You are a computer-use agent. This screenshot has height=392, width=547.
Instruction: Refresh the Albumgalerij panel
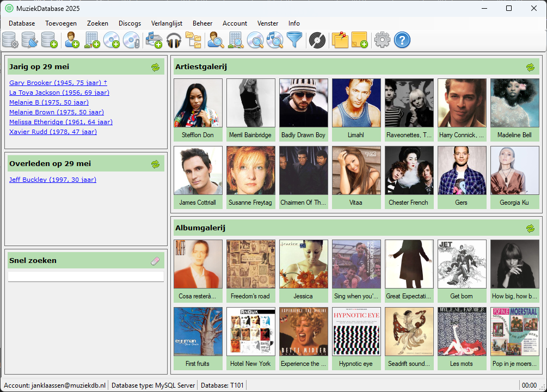pos(531,229)
